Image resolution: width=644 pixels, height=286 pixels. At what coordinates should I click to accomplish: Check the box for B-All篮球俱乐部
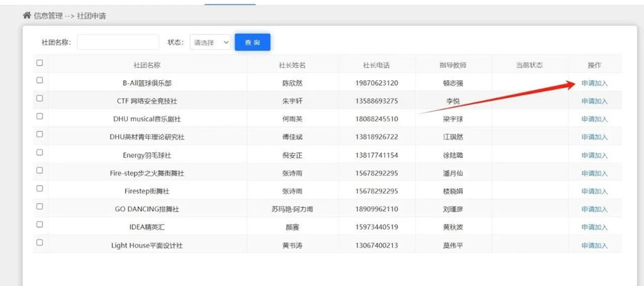tap(40, 81)
